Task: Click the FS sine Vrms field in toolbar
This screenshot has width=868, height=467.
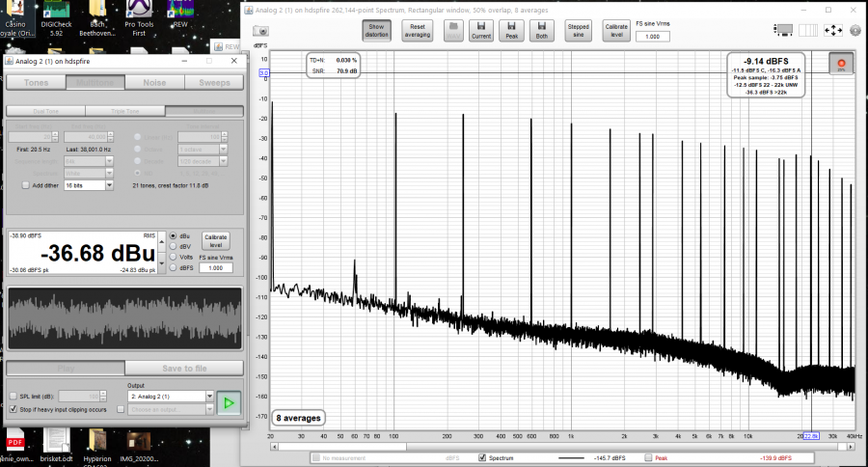Action: 653,37
